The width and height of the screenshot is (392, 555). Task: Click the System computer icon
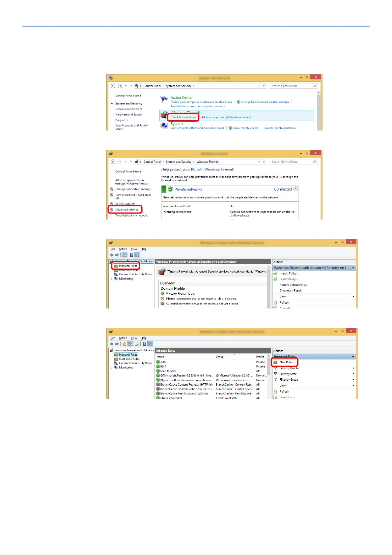(x=164, y=126)
